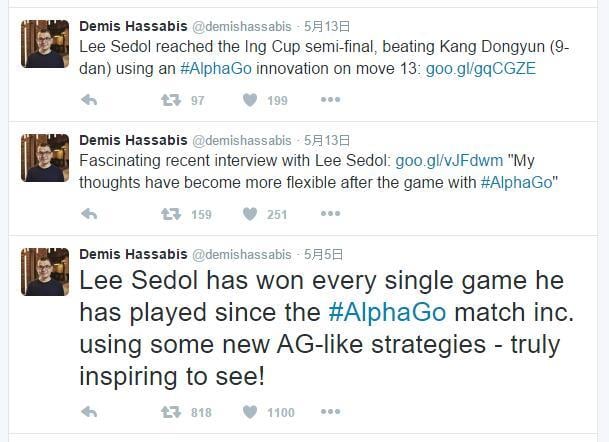Image resolution: width=609 pixels, height=442 pixels.
Task: Reply to the Lee Sedol interview tweet
Action: click(89, 214)
